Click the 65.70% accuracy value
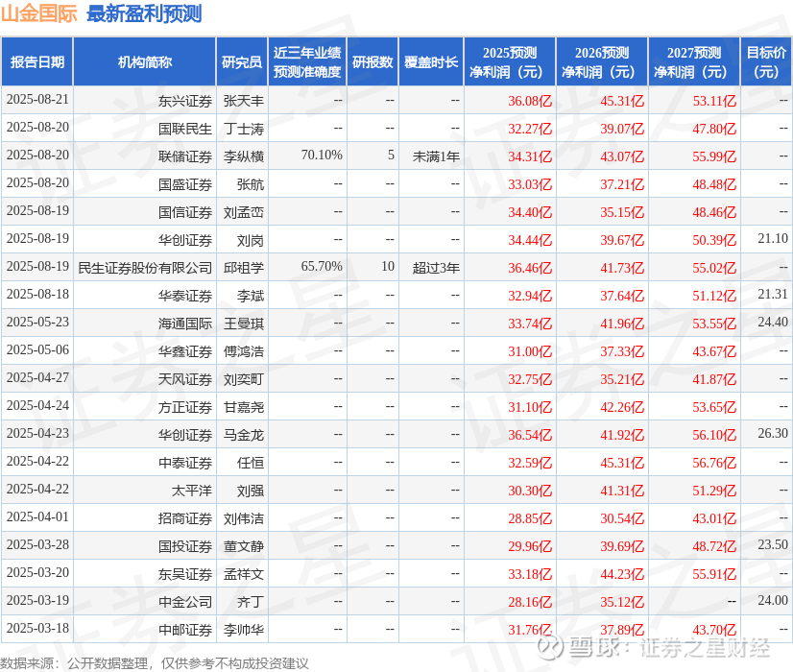Screen dimensions: 793x672 pos(322,267)
